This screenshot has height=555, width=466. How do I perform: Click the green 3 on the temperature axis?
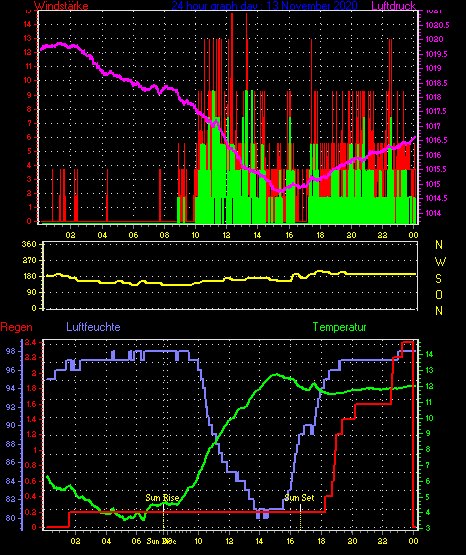coord(428,528)
